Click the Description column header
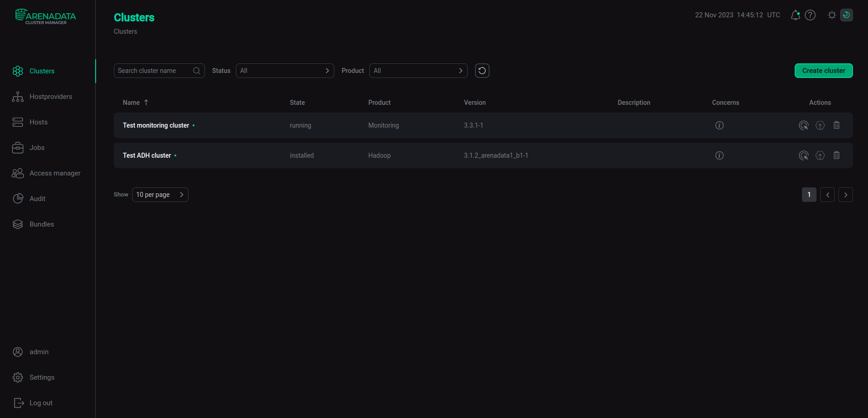The height and width of the screenshot is (418, 868). (x=634, y=103)
